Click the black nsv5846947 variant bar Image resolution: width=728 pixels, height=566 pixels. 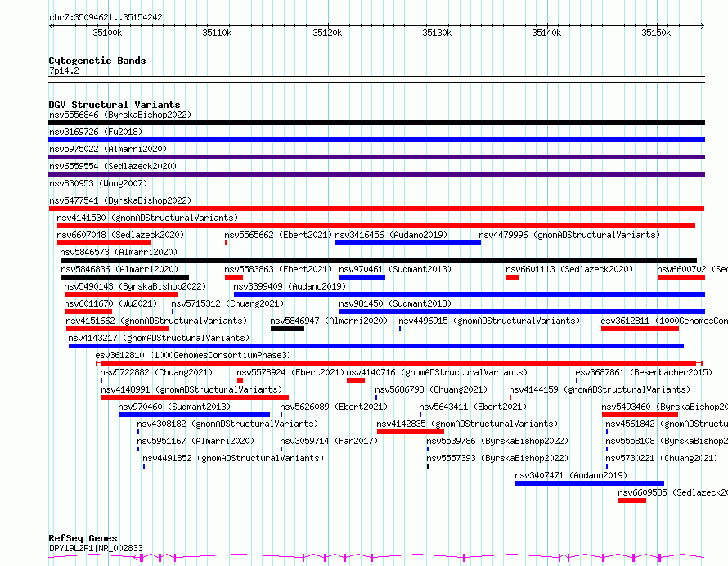287,329
